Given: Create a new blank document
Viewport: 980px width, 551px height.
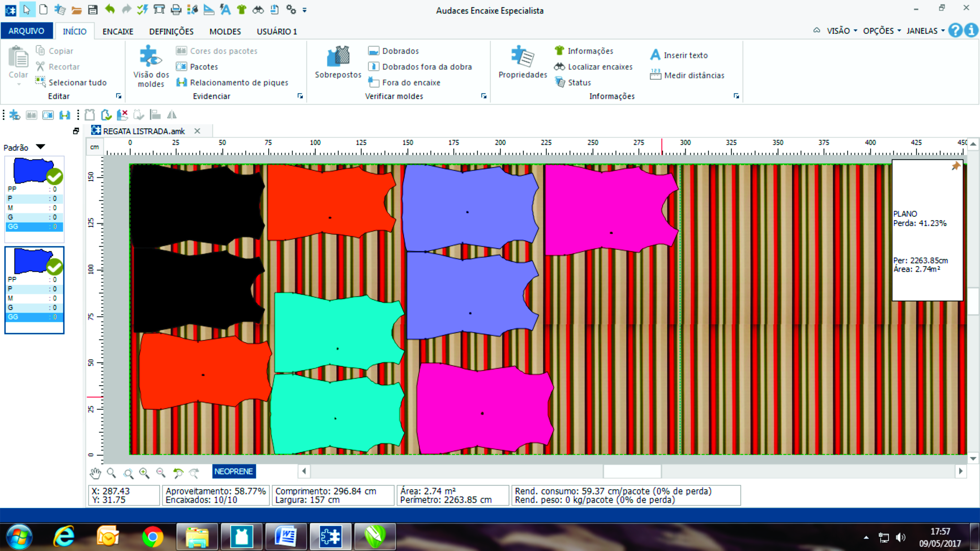Looking at the screenshot, I should [43, 9].
